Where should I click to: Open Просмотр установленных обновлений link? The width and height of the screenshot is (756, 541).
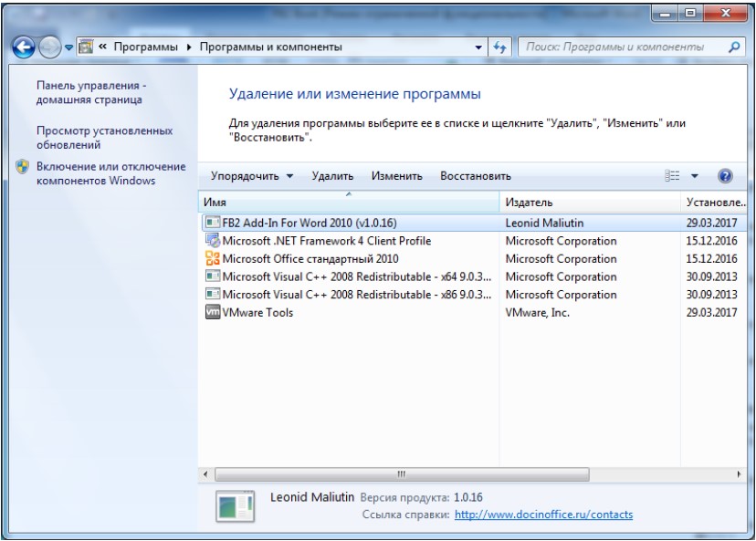click(x=88, y=138)
